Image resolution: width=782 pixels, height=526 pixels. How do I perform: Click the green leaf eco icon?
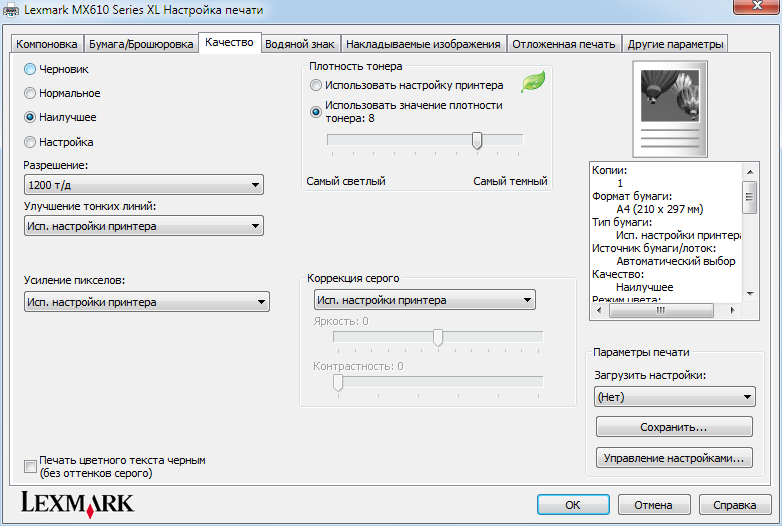533,82
